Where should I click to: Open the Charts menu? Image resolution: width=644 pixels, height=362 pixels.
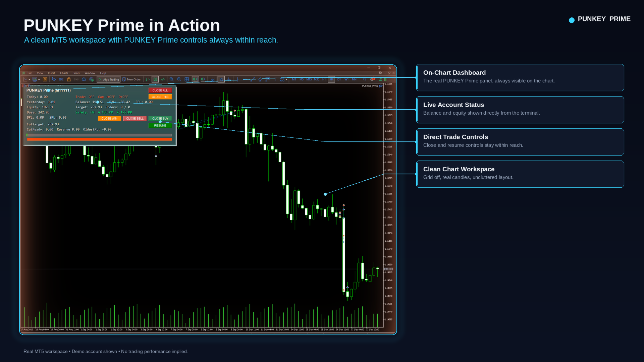(x=64, y=73)
